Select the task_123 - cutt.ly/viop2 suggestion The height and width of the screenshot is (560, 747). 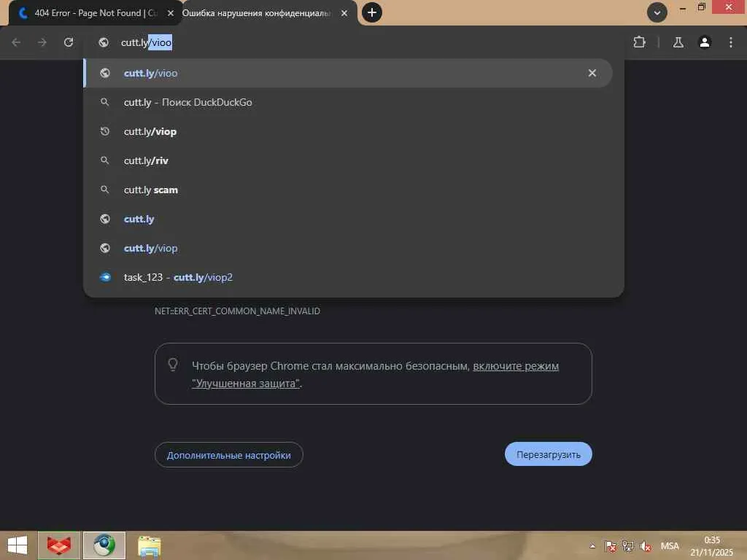point(348,277)
